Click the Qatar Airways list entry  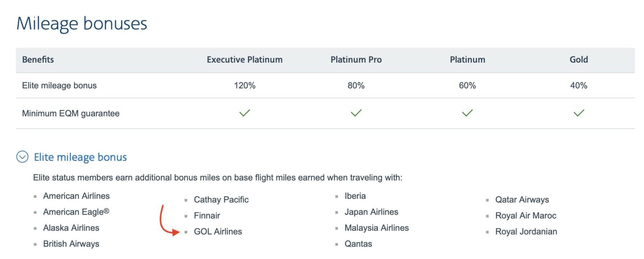click(522, 200)
